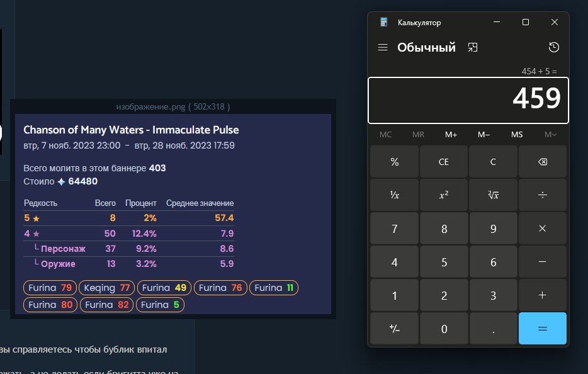This screenshot has height=374, width=588.
Task: Click the MC memory clear button
Action: pos(385,135)
